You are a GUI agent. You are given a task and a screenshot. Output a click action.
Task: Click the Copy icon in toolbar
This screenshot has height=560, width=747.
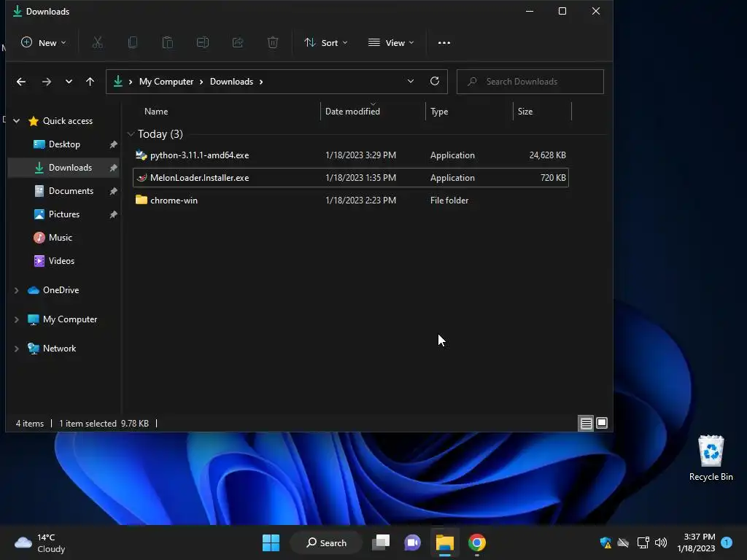(x=133, y=43)
